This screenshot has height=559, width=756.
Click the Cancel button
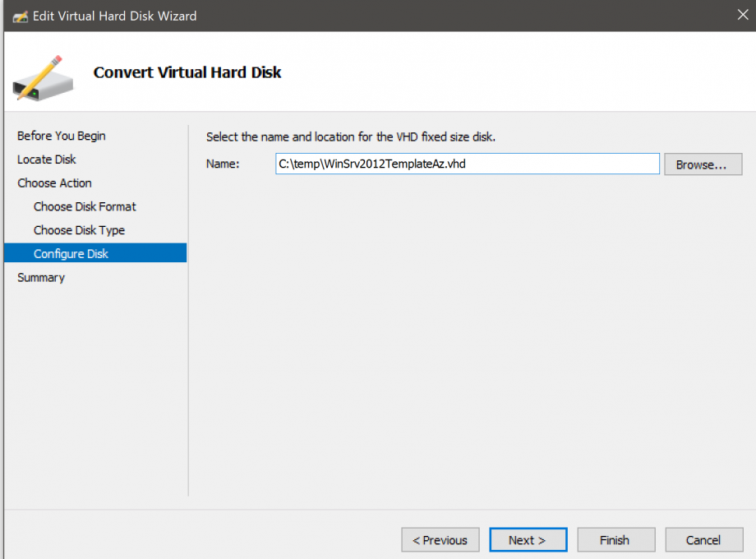pos(703,539)
